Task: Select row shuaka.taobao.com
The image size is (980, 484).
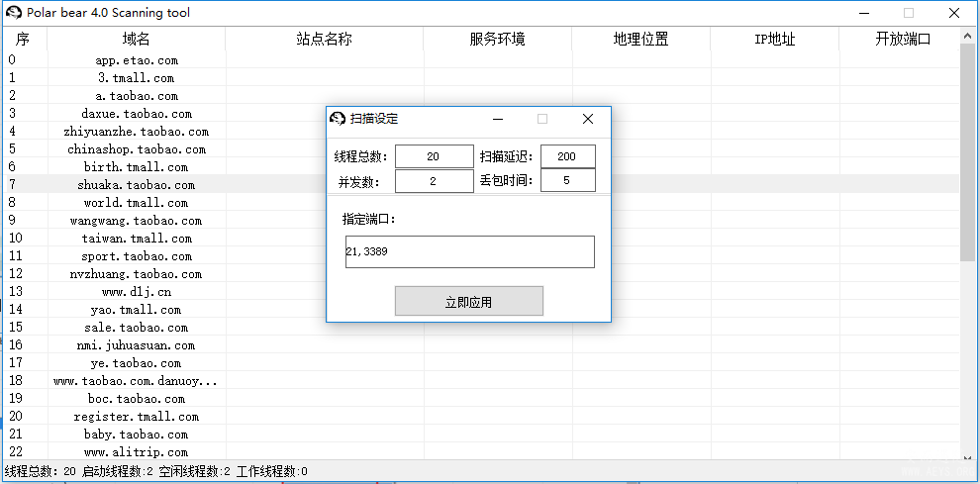Action: pyautogui.click(x=481, y=185)
